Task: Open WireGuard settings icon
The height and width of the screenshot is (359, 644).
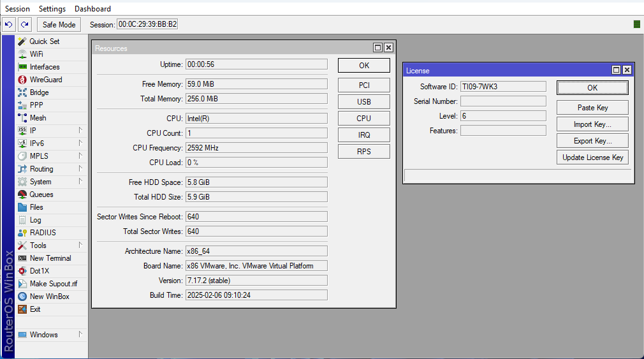Action: tap(22, 80)
